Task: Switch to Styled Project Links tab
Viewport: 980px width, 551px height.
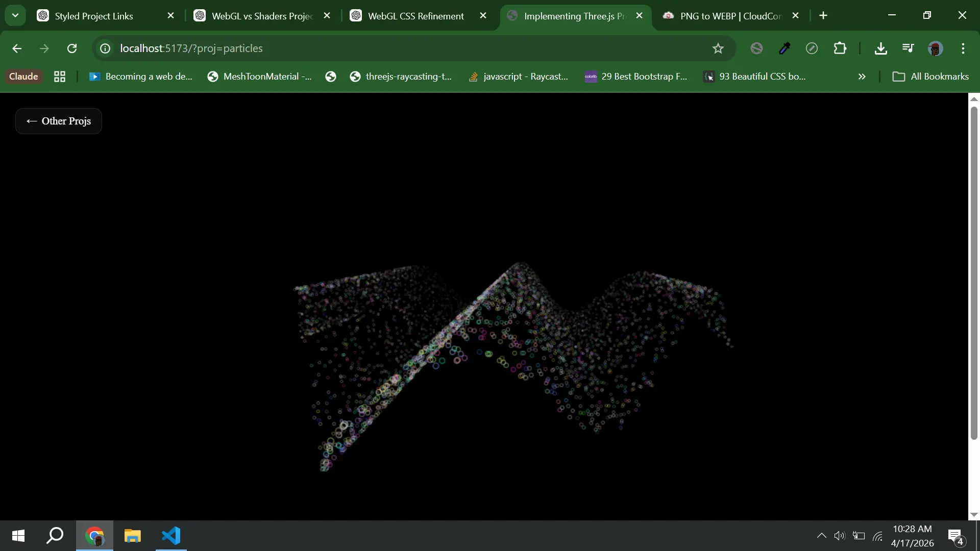Action: [94, 16]
